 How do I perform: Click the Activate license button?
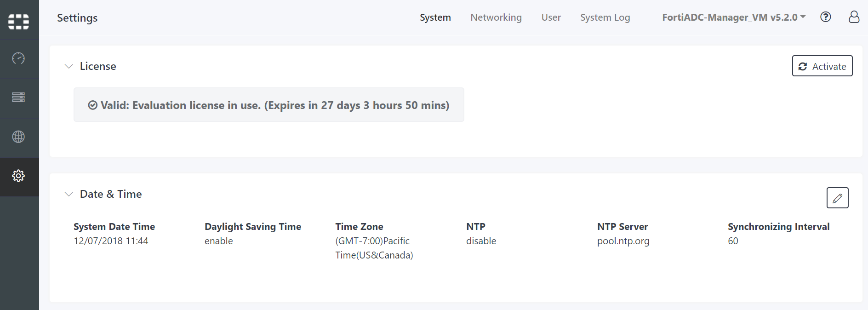click(x=822, y=66)
